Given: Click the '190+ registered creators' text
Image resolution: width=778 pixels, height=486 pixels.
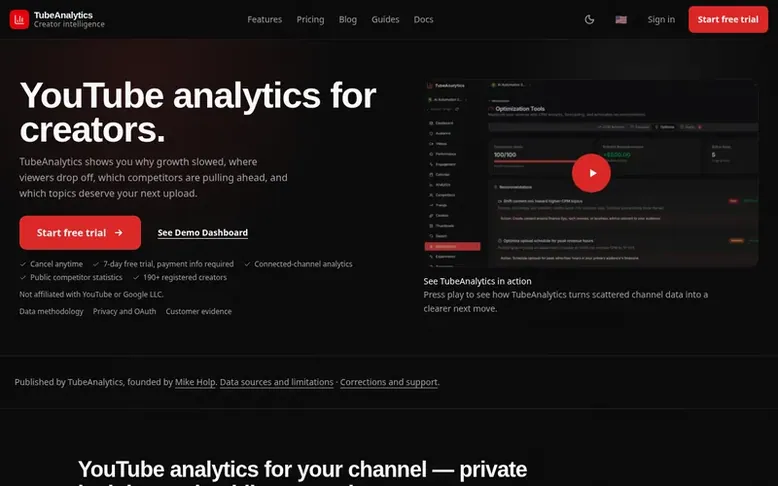Looking at the screenshot, I should (185, 278).
